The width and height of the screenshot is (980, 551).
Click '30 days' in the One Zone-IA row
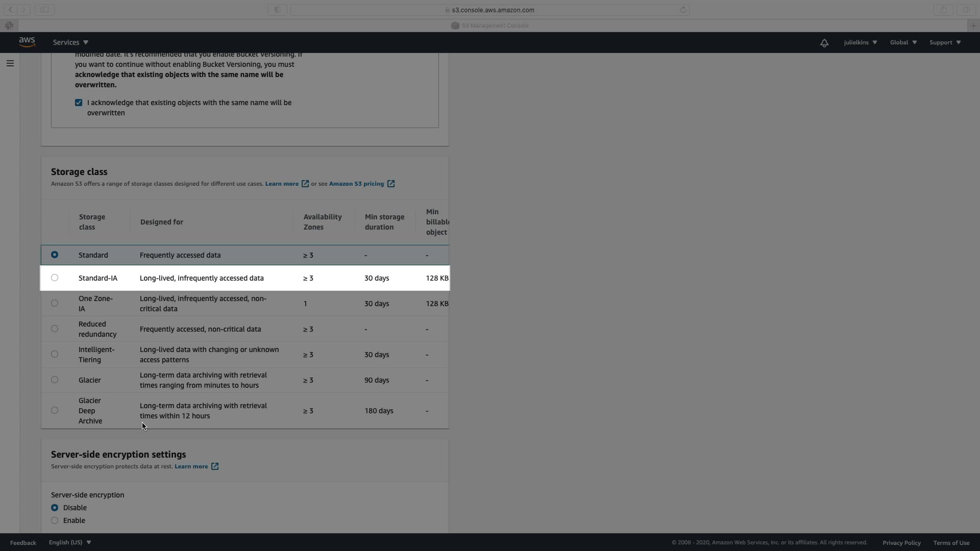coord(377,304)
